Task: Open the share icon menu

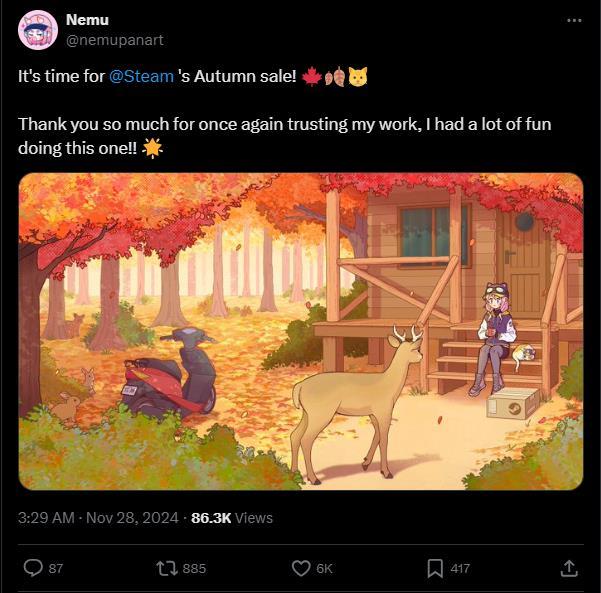Action: 568,568
